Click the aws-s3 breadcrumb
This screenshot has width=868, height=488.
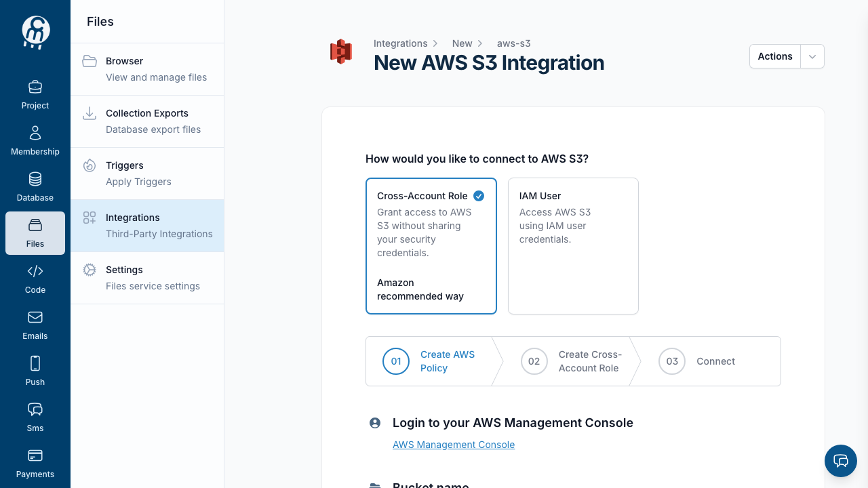click(514, 43)
